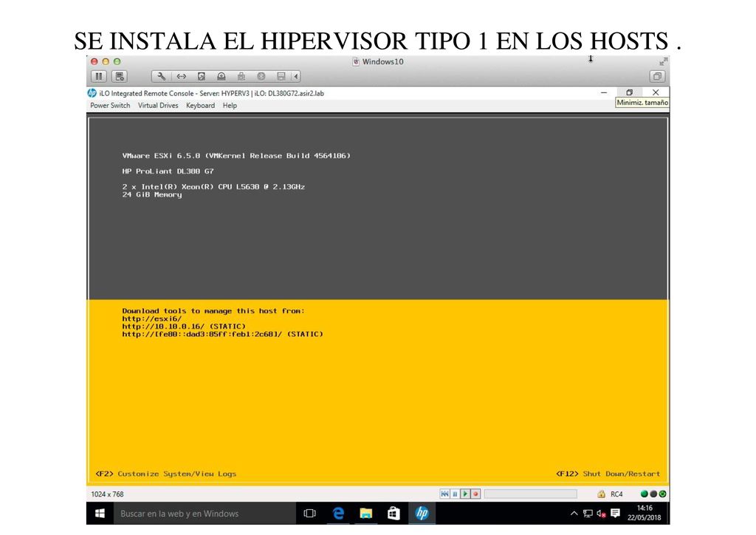Image resolution: width=756 pixels, height=535 pixels.
Task: Click the HP logo in iLO title bar
Action: tap(92, 93)
